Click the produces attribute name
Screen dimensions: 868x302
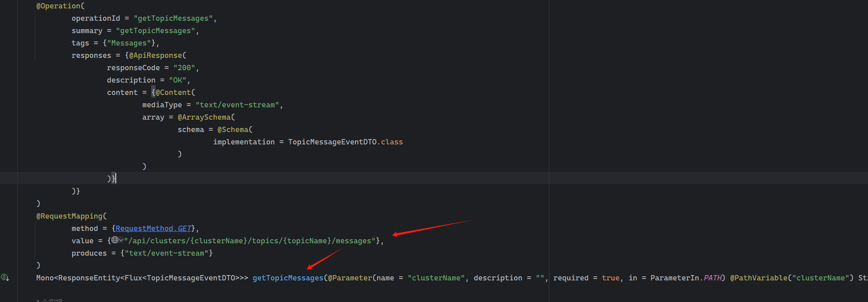pos(89,253)
